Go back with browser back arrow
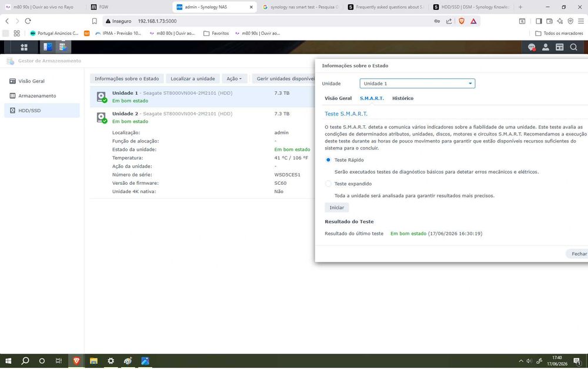Screen dimensions: 588x369 click(7, 21)
